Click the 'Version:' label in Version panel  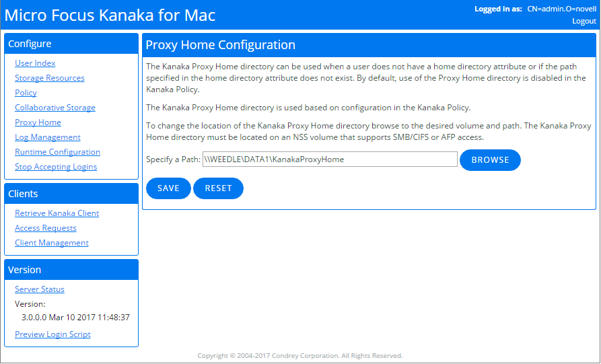point(30,304)
